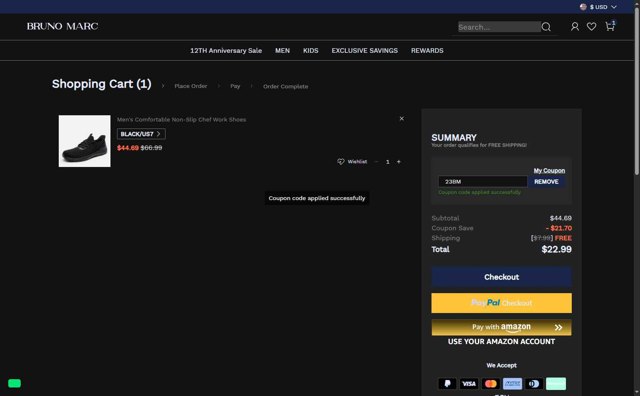Remove the shoe item with X icon

pyautogui.click(x=402, y=118)
